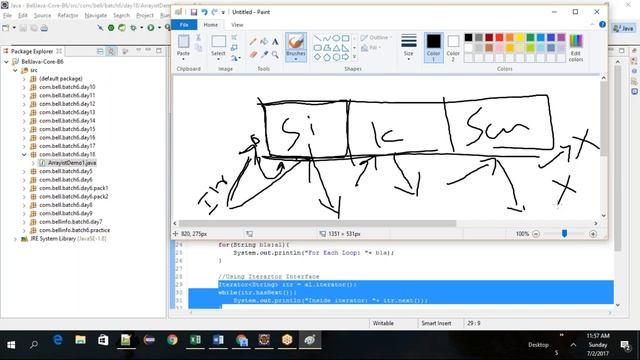
Task: Pick the green color swatch
Action: click(x=530, y=38)
